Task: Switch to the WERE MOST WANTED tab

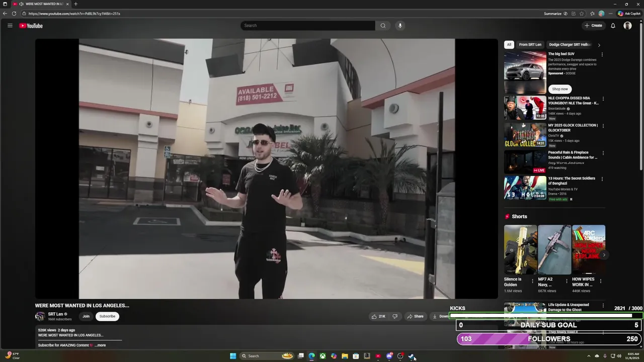Action: pos(41,4)
